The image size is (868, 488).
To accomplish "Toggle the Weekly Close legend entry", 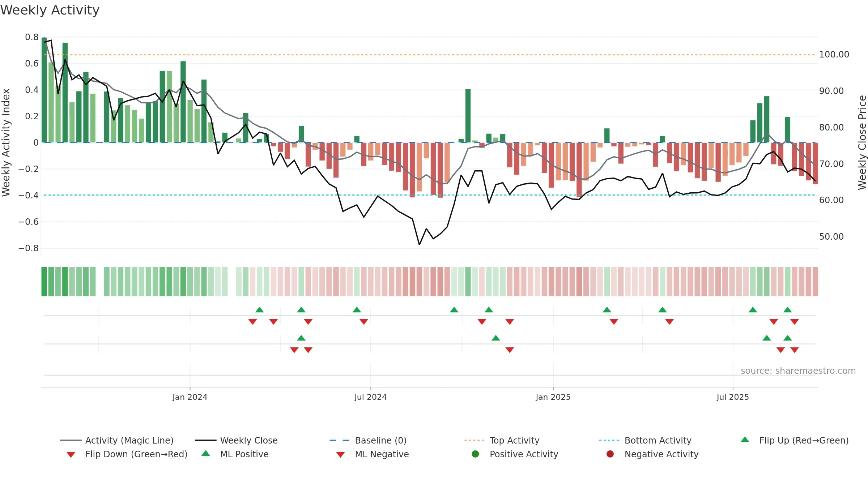I will point(236,440).
